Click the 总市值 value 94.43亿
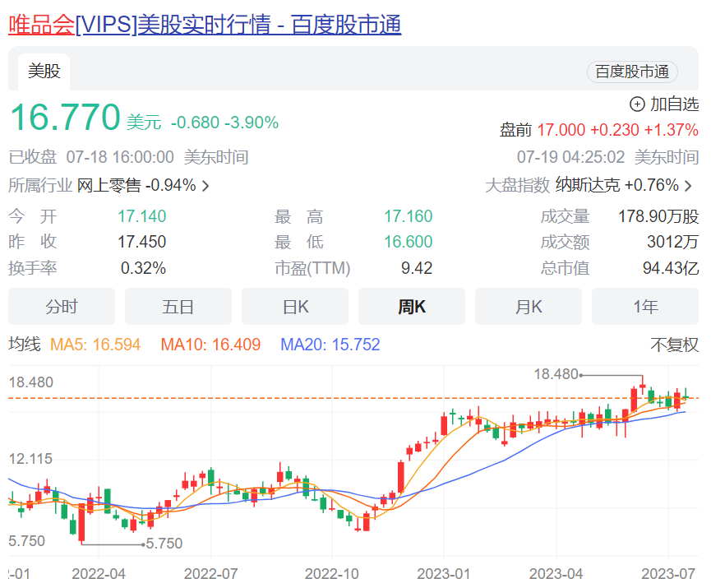The width and height of the screenshot is (711, 588). pos(671,268)
